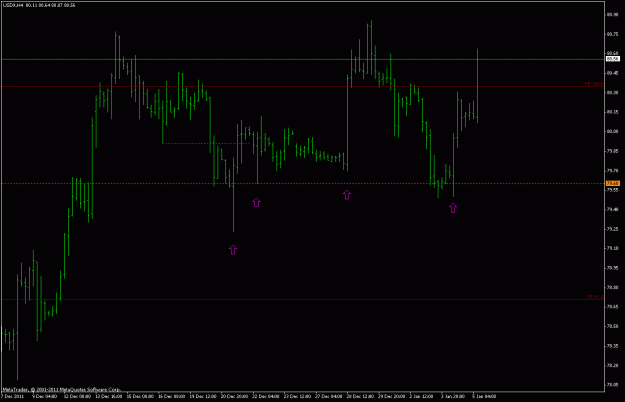Click the 12 Dec 08:00 time axis label
The image size is (625, 402).
tap(77, 396)
